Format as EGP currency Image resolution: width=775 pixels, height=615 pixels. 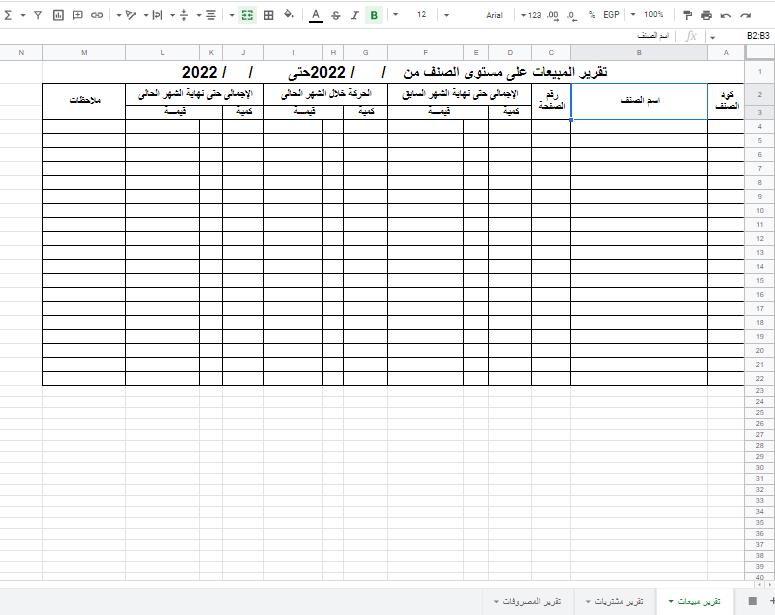tap(611, 15)
